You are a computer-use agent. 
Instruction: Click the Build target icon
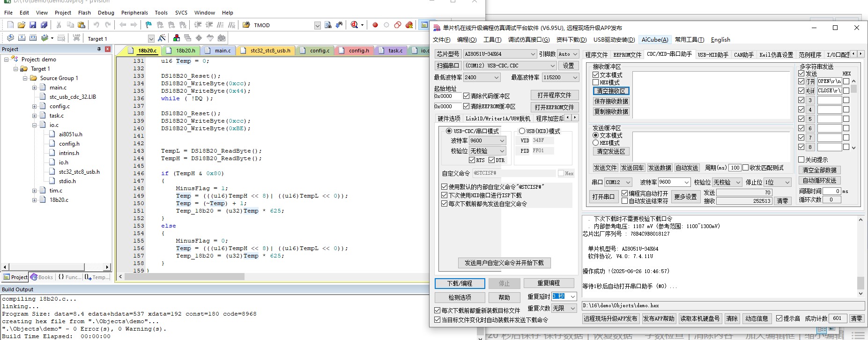(22, 38)
